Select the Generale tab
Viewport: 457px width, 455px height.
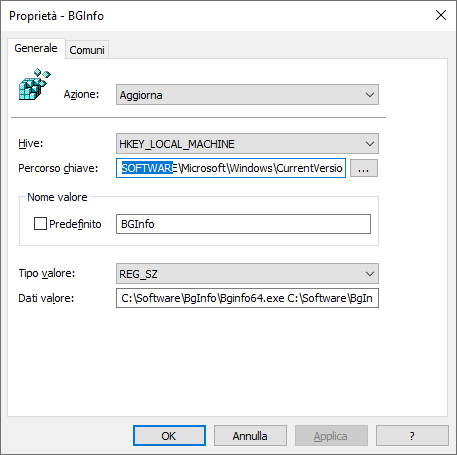tap(36, 48)
